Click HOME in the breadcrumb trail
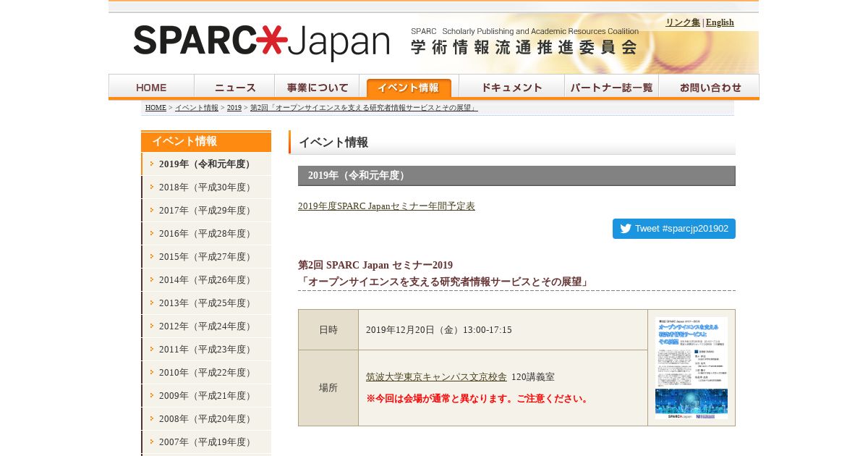Viewport: 868px width, 456px height. coord(156,108)
